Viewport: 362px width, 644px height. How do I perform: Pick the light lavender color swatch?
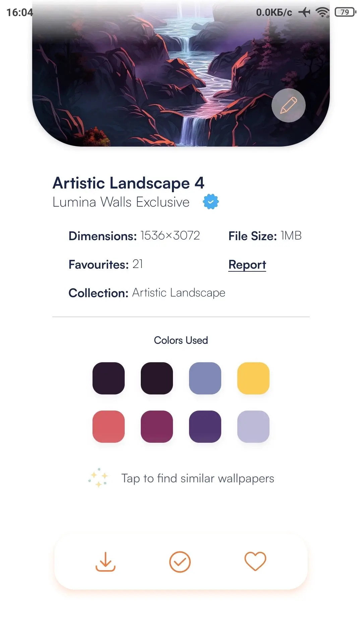253,427
